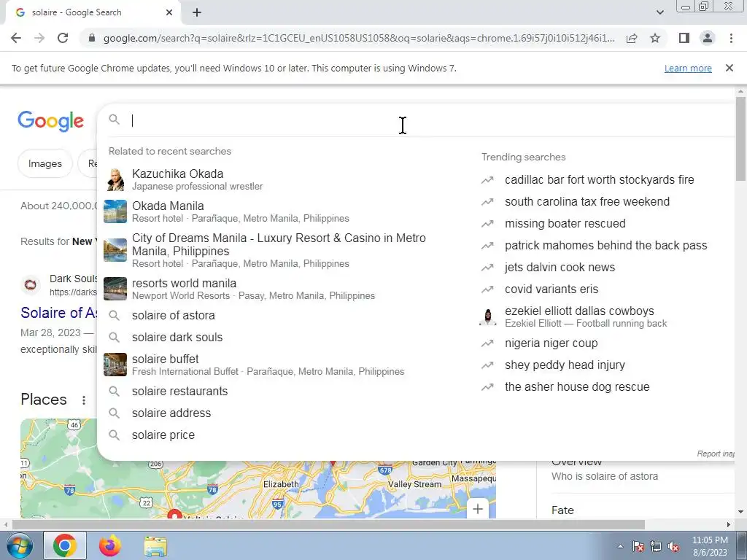This screenshot has height=560, width=747.
Task: Zoom in on map with plus button
Action: 478,508
